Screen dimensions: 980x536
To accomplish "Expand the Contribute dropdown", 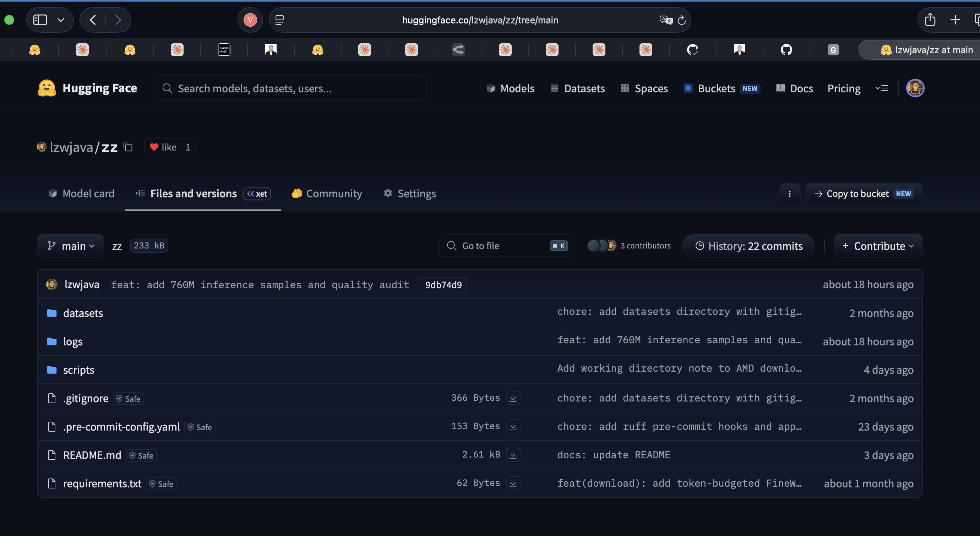I will click(x=878, y=246).
